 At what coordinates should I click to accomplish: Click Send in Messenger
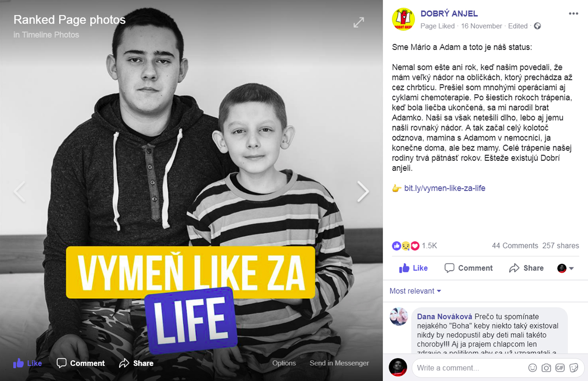[339, 363]
